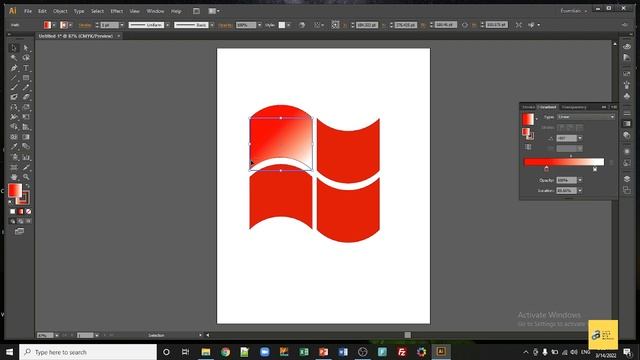Viewport: 640px width, 360px height.
Task: Open the Window menu
Action: click(x=155, y=11)
